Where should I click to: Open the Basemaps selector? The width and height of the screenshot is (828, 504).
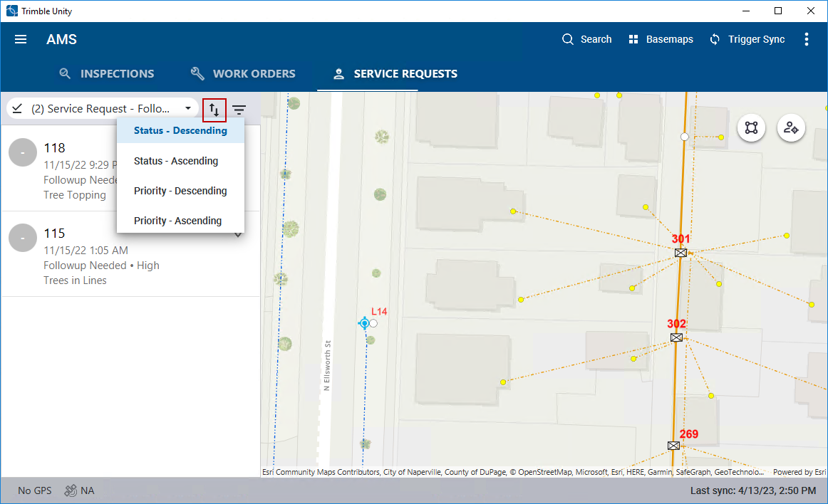tap(661, 39)
